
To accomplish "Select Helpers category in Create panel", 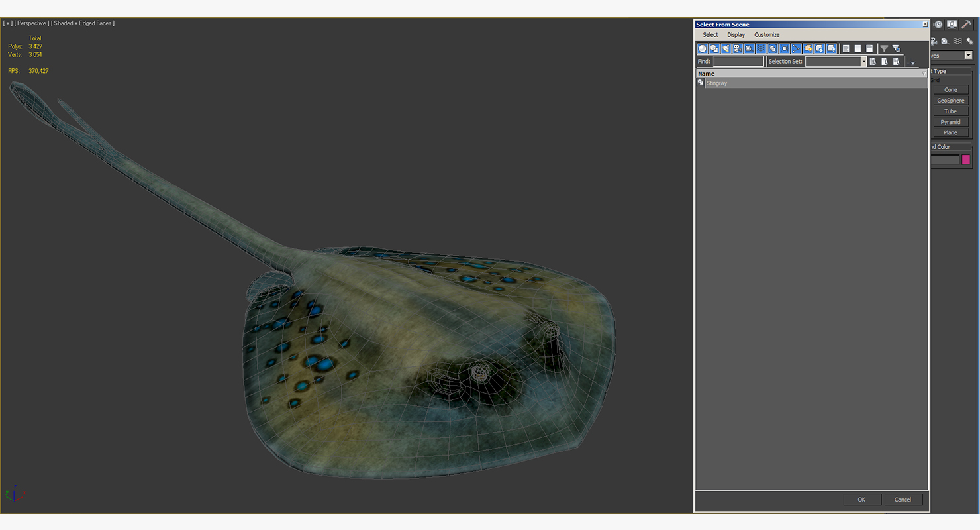I will click(945, 41).
